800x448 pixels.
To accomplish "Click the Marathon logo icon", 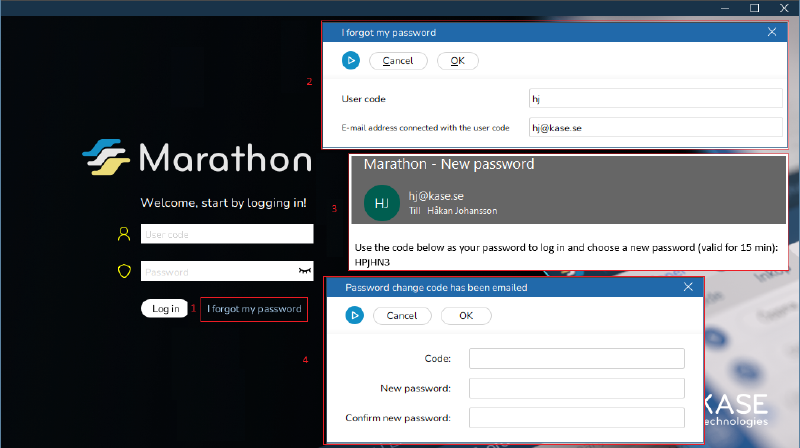I will (106, 157).
